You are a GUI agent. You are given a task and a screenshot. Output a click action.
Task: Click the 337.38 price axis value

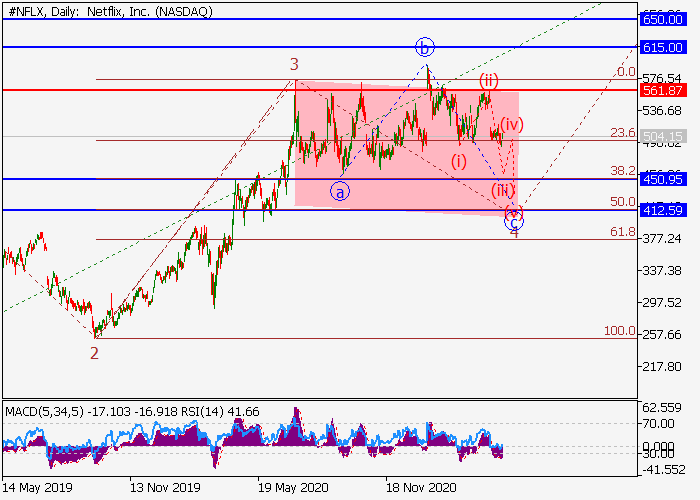(662, 271)
